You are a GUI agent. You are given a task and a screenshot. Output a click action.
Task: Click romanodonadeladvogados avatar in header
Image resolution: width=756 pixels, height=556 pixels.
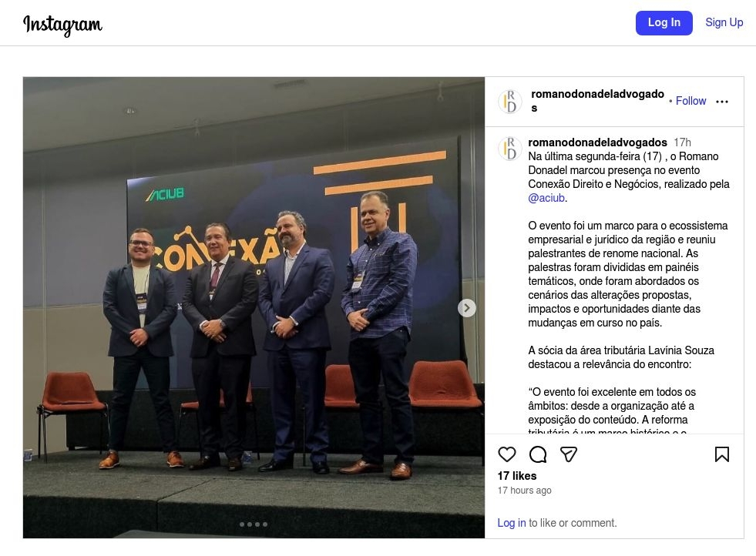point(509,101)
